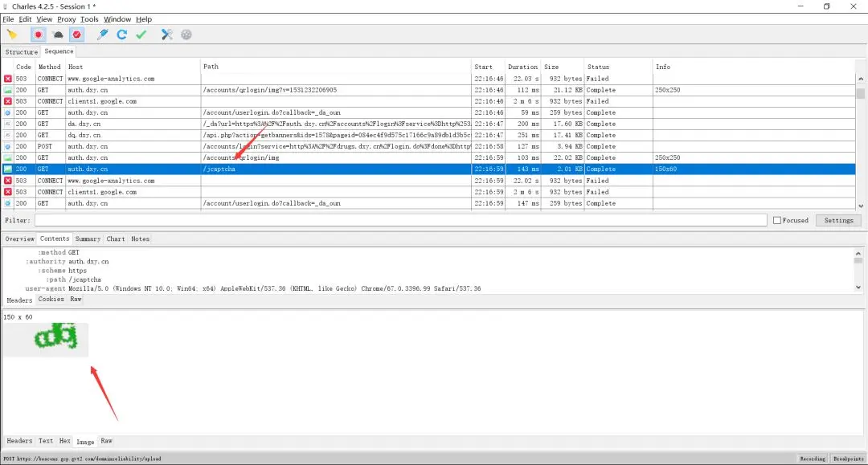The image size is (868, 465).
Task: Toggle the red Record button in toolbar
Action: [x=38, y=35]
